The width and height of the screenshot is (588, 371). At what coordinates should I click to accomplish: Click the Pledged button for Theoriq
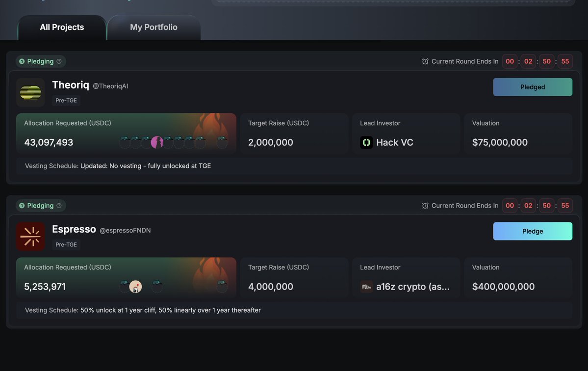pyautogui.click(x=533, y=87)
